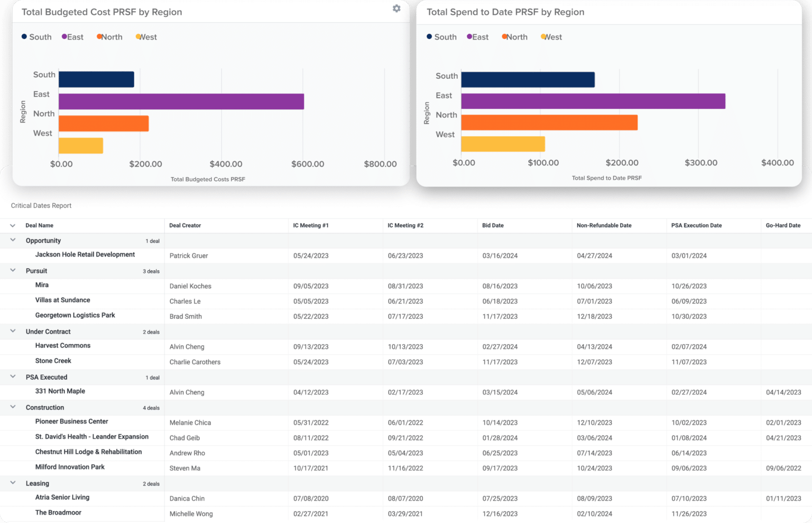Click the orange North bar in spend chart
The image size is (812, 523).
(549, 123)
